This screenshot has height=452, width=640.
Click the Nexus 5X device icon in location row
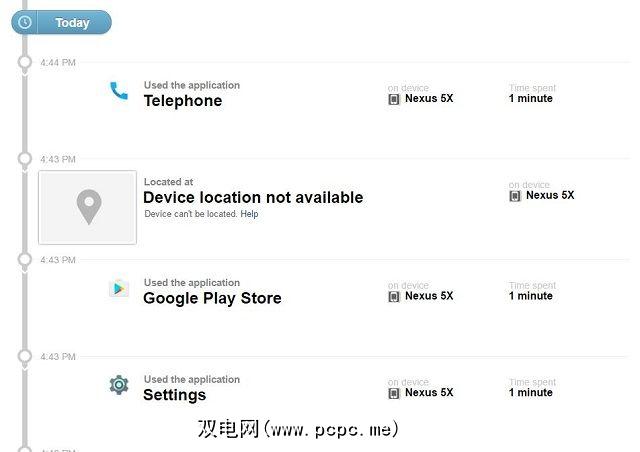point(515,196)
